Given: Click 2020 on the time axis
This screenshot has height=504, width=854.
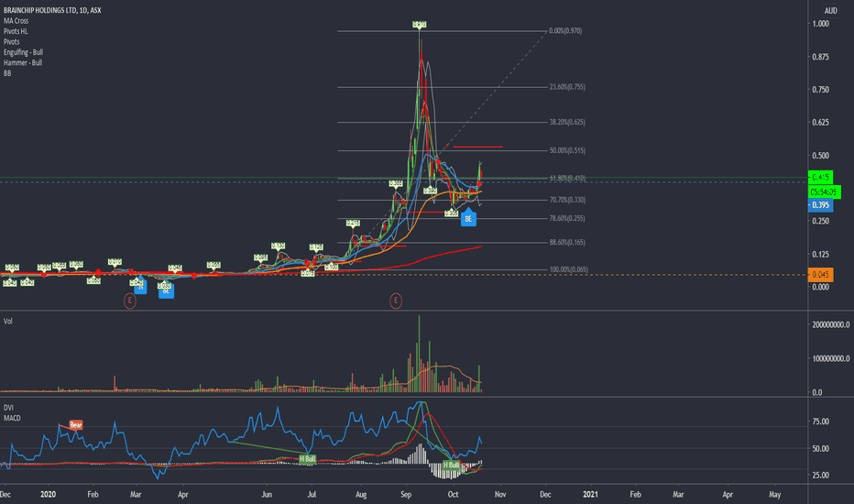Looking at the screenshot, I should point(48,495).
